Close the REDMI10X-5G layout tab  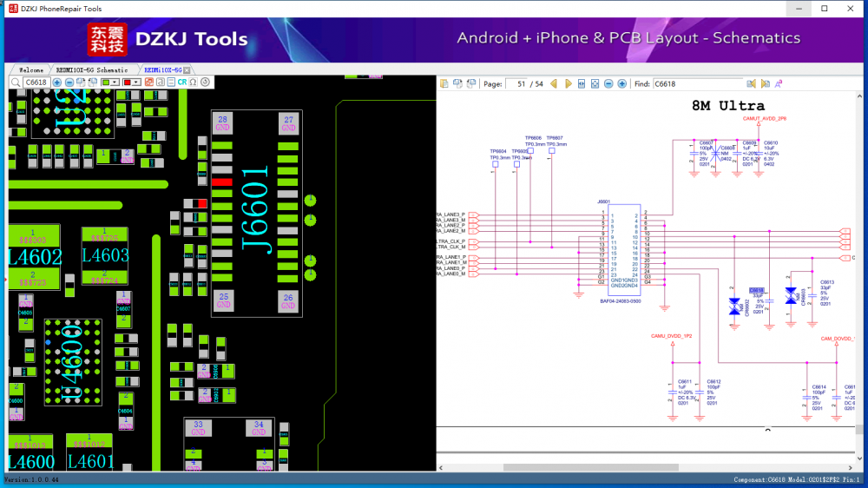coord(187,70)
